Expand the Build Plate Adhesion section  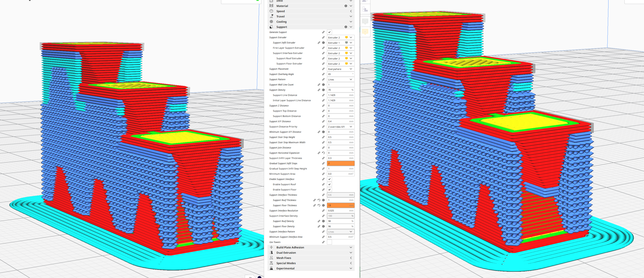[x=290, y=247]
